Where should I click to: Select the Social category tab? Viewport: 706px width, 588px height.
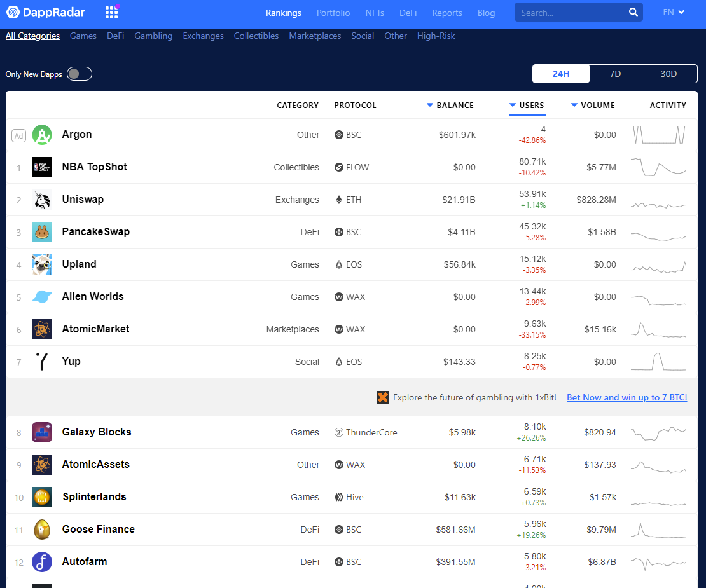point(363,36)
